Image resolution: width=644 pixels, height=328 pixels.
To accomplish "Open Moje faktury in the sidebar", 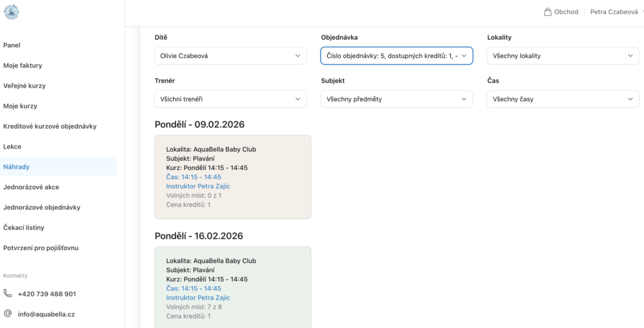I will coord(23,65).
